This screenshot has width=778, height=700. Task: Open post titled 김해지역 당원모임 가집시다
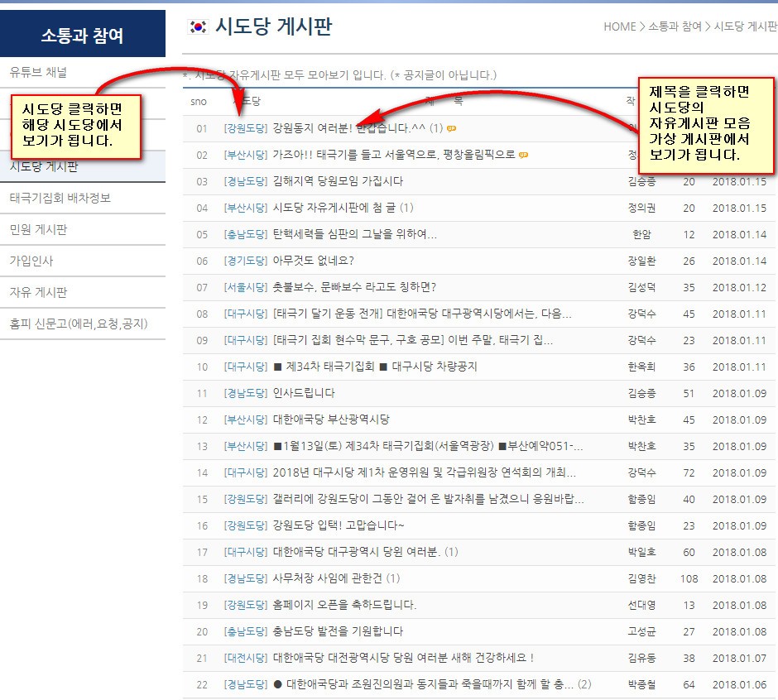[x=338, y=181]
